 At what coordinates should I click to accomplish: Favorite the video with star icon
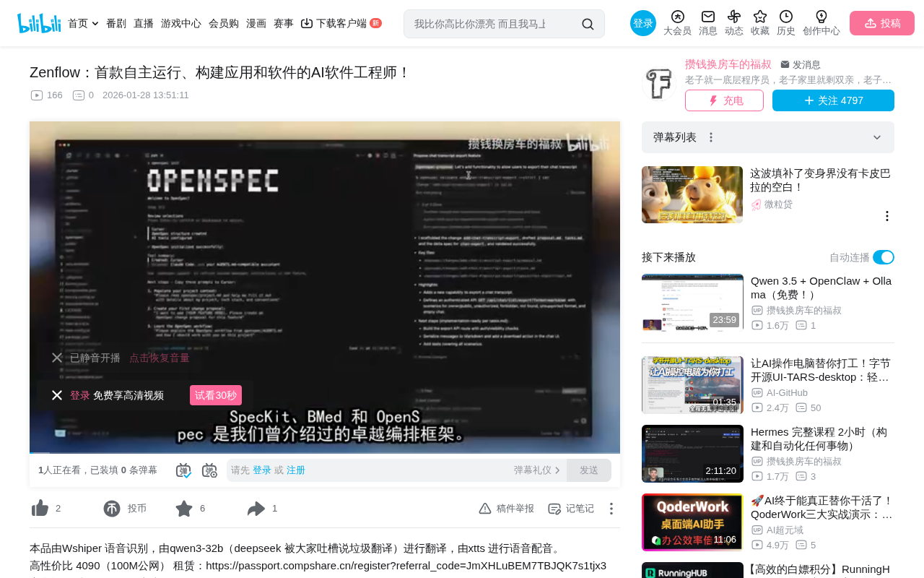[184, 509]
